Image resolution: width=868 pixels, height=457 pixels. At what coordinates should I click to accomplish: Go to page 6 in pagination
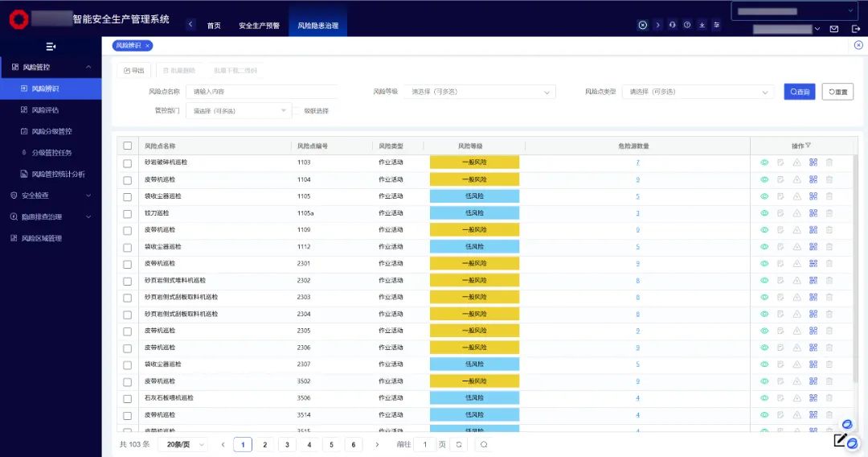[x=353, y=444]
